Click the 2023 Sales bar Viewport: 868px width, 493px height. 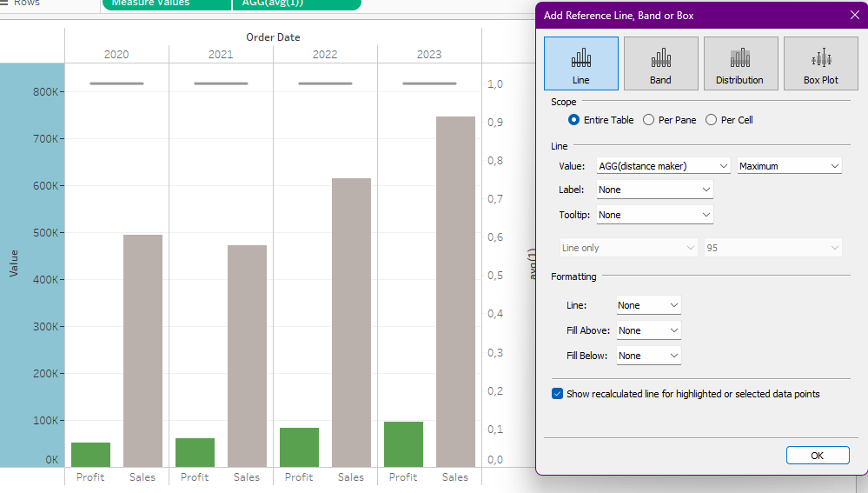click(455, 291)
